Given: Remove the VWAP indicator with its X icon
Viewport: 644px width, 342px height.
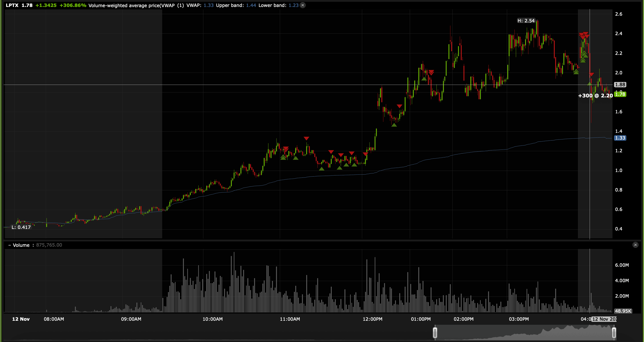Looking at the screenshot, I should click(302, 5).
